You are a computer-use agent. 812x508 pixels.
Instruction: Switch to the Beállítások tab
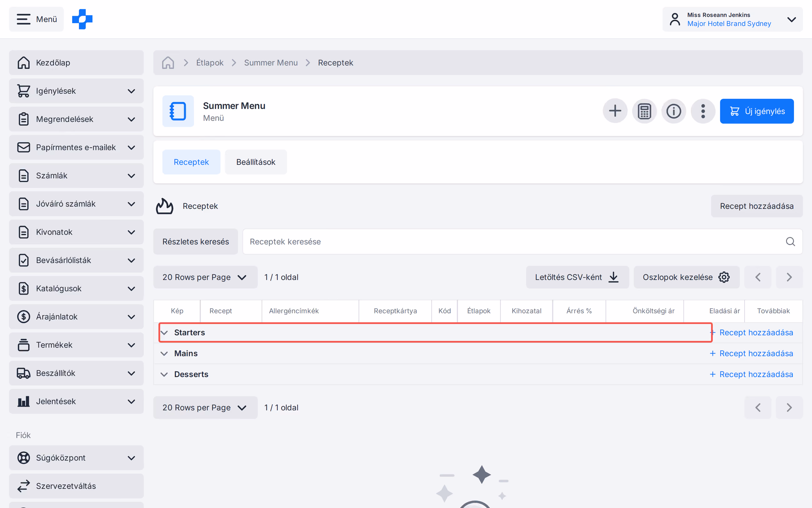[256, 162]
